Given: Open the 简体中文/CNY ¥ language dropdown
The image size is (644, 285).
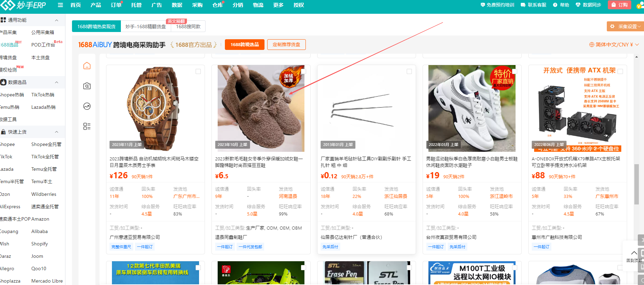Looking at the screenshot, I should click(614, 45).
